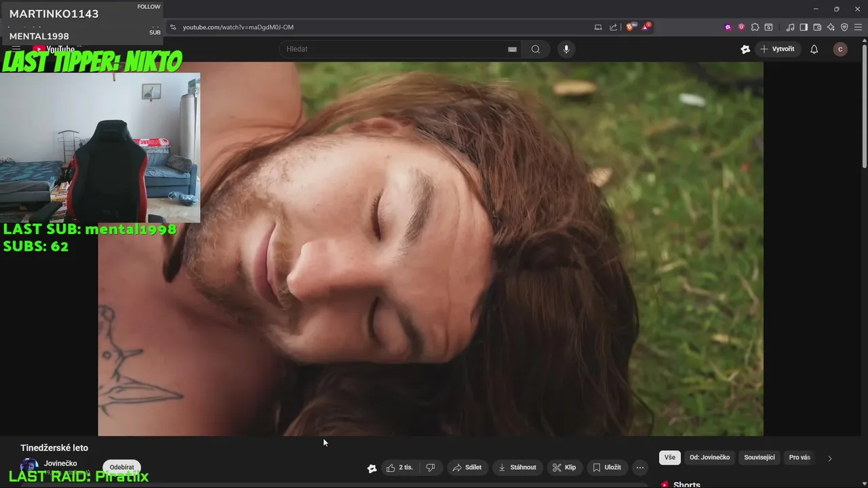Open Brave Wallet icon

[817, 27]
